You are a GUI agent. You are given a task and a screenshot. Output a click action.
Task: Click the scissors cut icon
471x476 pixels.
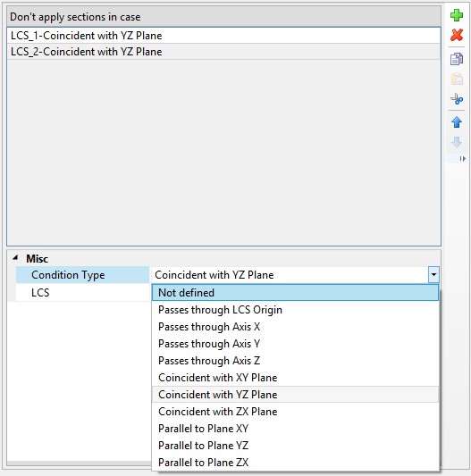point(457,99)
